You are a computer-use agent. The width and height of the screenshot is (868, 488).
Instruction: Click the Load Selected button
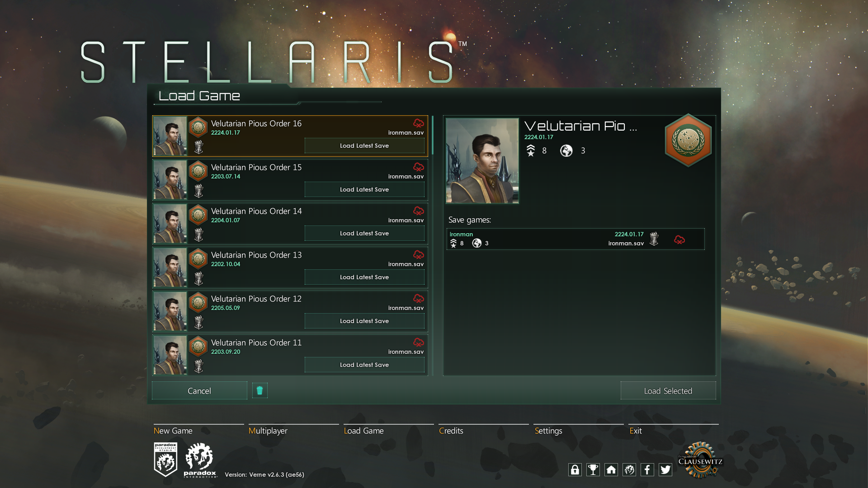tap(668, 390)
